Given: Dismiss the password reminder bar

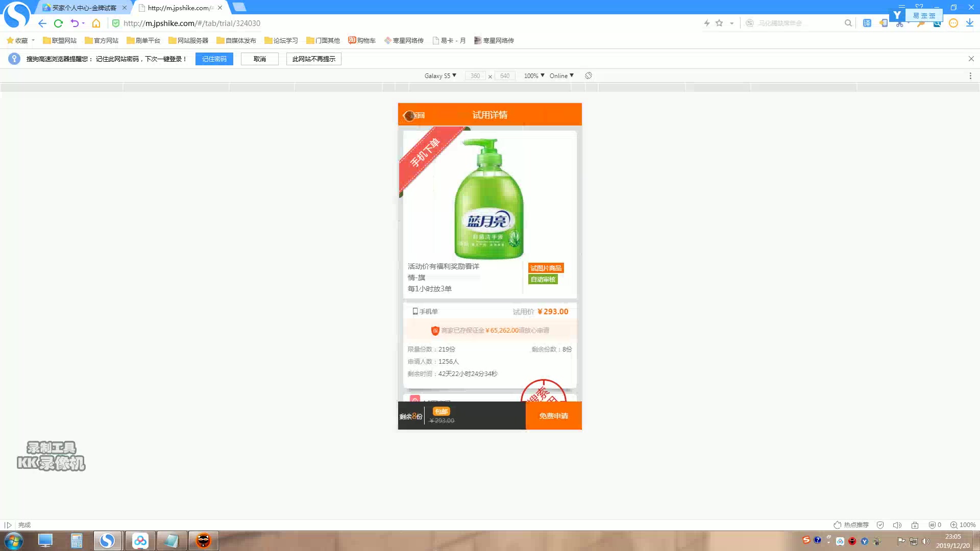Looking at the screenshot, I should pyautogui.click(x=971, y=59).
